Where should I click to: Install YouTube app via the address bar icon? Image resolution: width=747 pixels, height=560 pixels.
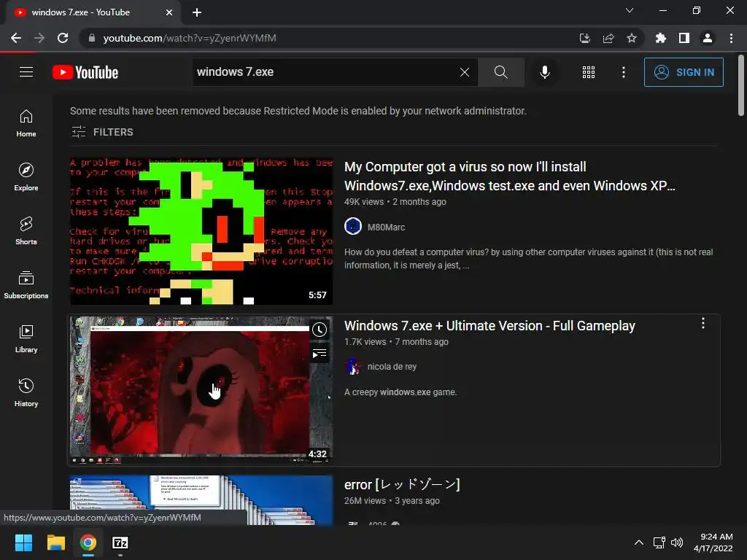(x=584, y=38)
